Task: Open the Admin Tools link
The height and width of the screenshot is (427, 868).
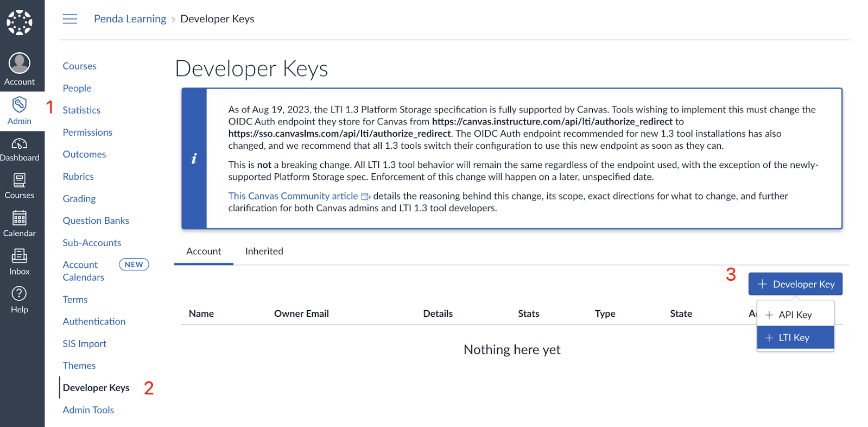Action: click(88, 410)
